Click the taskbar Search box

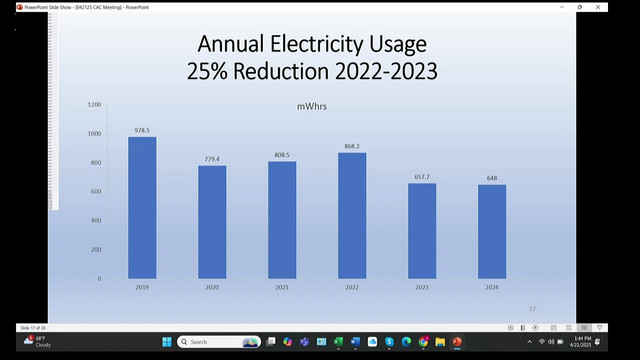[219, 342]
